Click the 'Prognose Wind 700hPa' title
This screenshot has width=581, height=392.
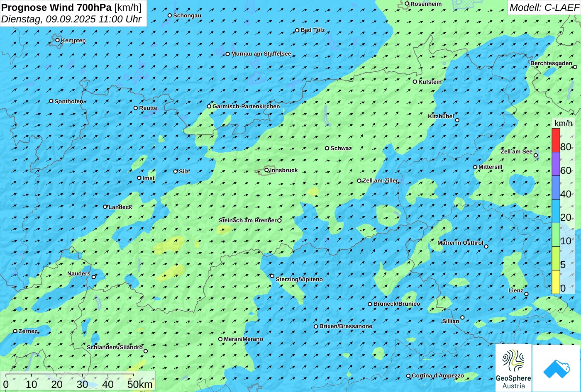(56, 7)
